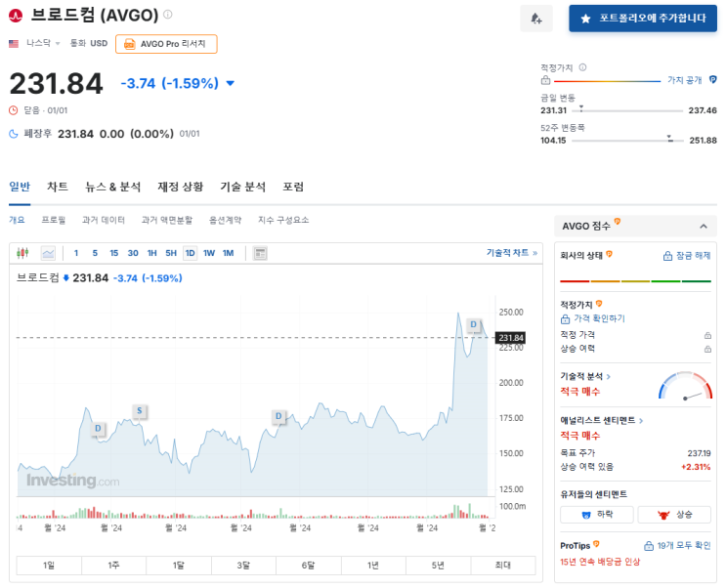Screen dimensions: 726x588
Task: Set chart interval to 5 minutes
Action: pyautogui.click(x=95, y=253)
